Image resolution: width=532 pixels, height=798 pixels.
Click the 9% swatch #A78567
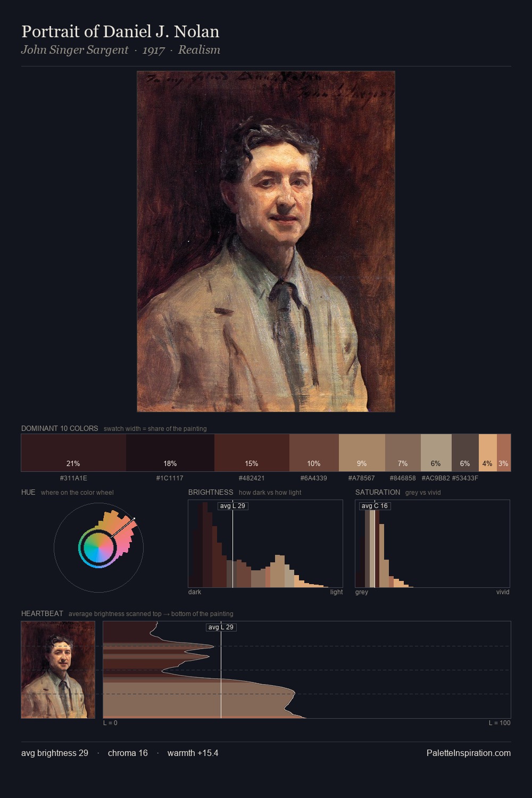(x=362, y=453)
